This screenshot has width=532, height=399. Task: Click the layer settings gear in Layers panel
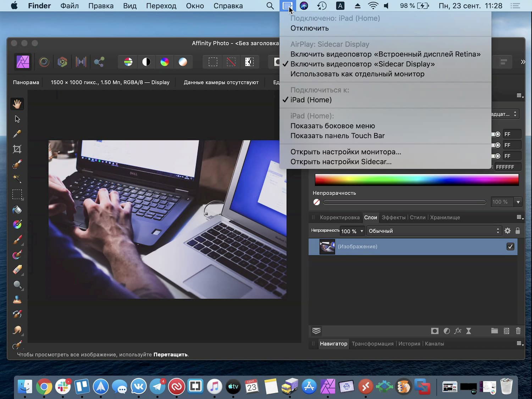click(508, 231)
